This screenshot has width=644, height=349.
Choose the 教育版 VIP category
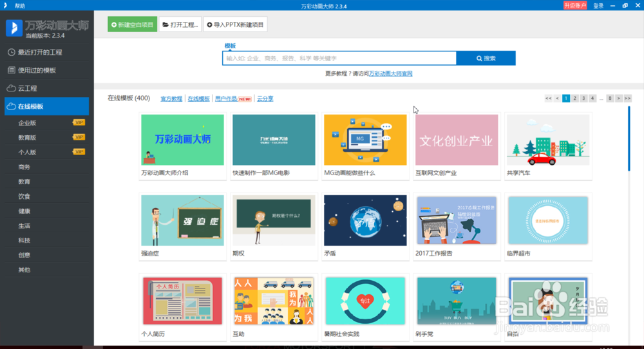point(47,138)
